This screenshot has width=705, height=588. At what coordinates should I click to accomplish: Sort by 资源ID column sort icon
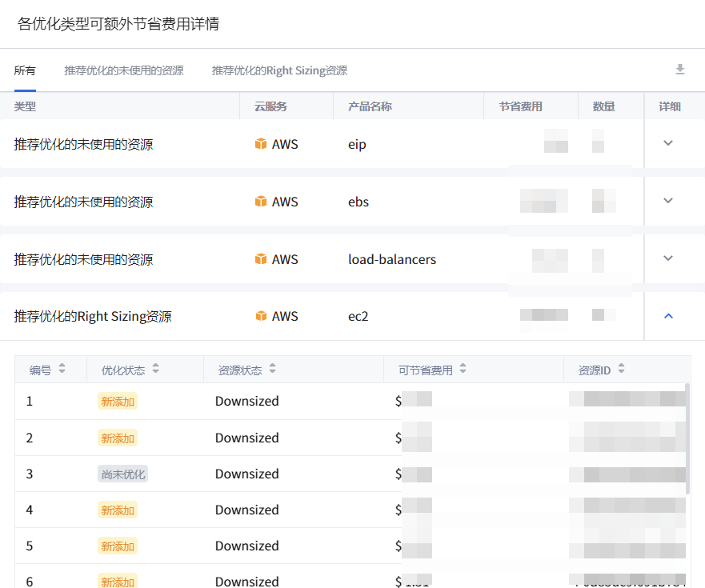click(x=621, y=370)
